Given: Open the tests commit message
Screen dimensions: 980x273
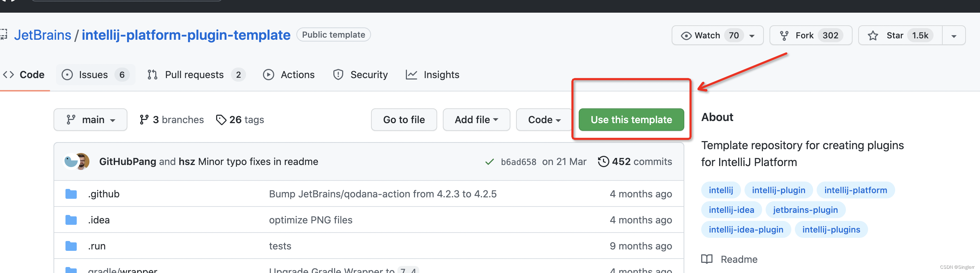Looking at the screenshot, I should [x=280, y=246].
